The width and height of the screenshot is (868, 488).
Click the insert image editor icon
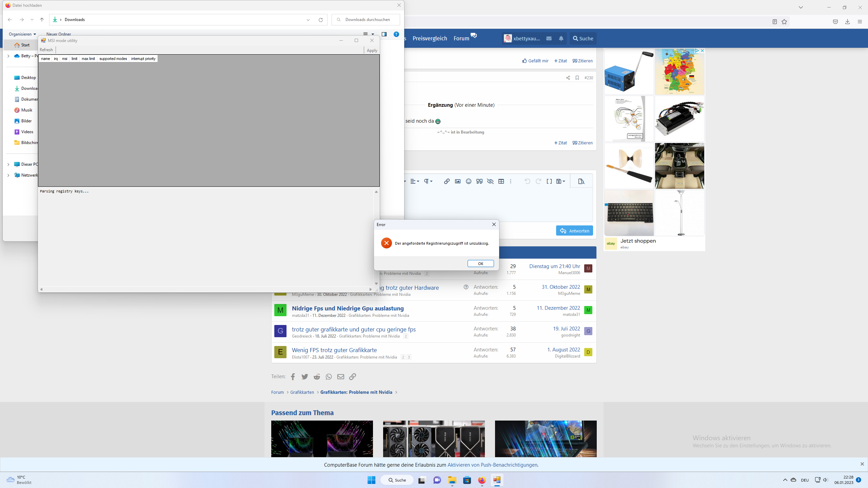(458, 181)
